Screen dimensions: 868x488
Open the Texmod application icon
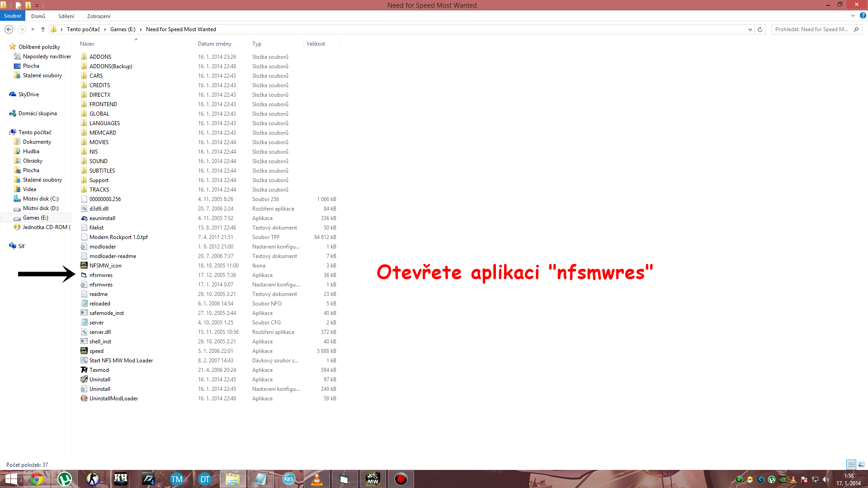coord(84,370)
